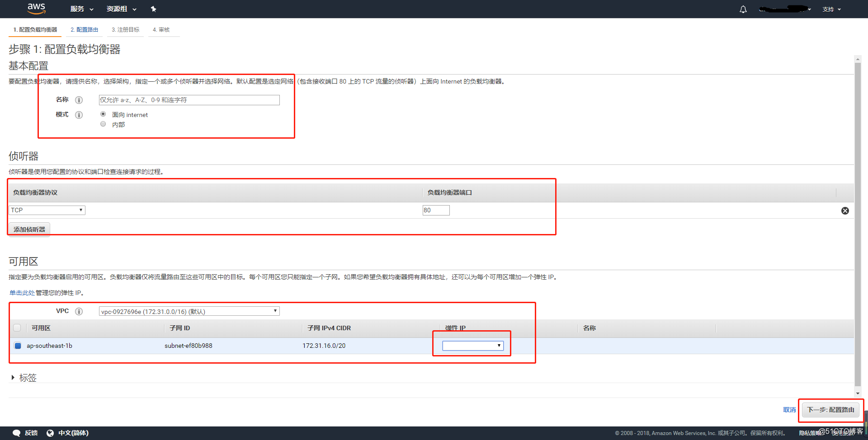Open the notifications bell
The image size is (868, 440).
(x=743, y=9)
